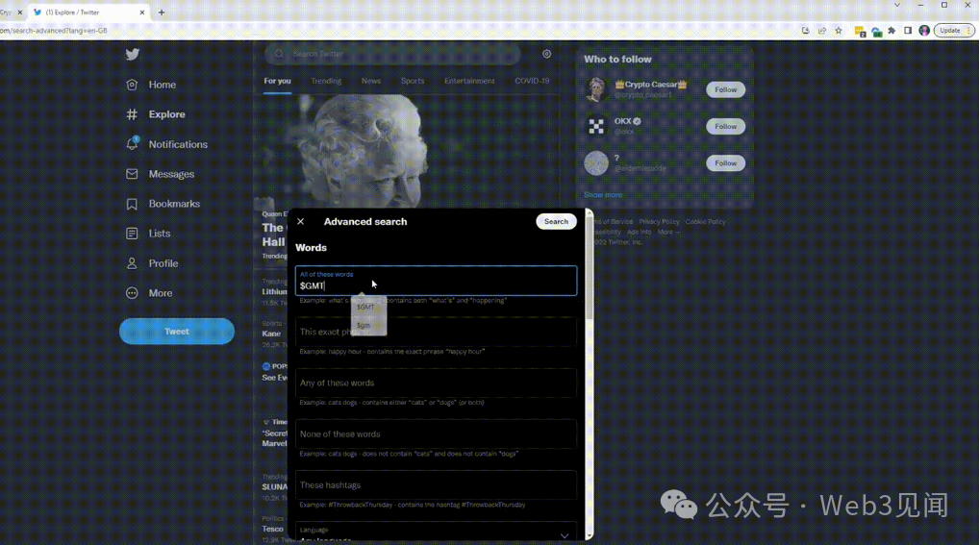Click the Any of these words field
The width and height of the screenshot is (980, 545).
(x=436, y=384)
